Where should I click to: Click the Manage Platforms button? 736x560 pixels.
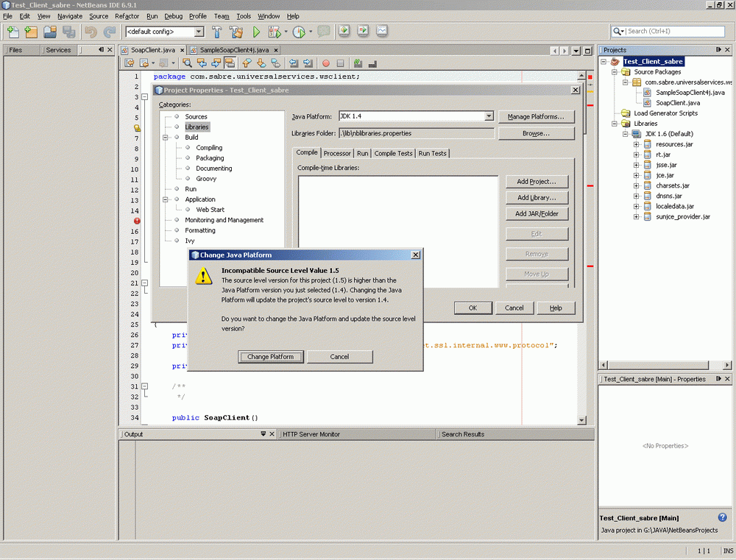tap(536, 116)
